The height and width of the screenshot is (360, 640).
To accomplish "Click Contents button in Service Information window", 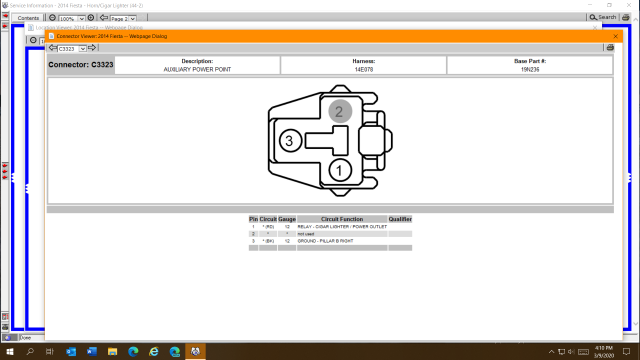I will [x=28, y=18].
